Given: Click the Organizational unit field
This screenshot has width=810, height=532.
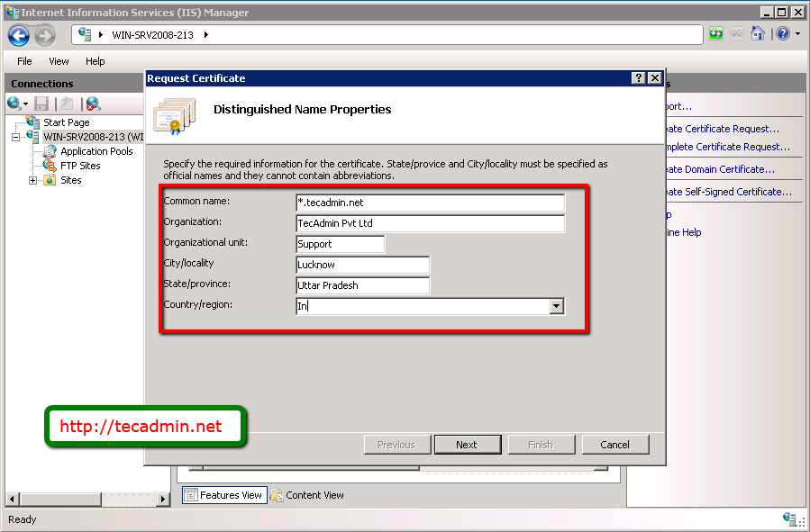Looking at the screenshot, I should point(340,244).
